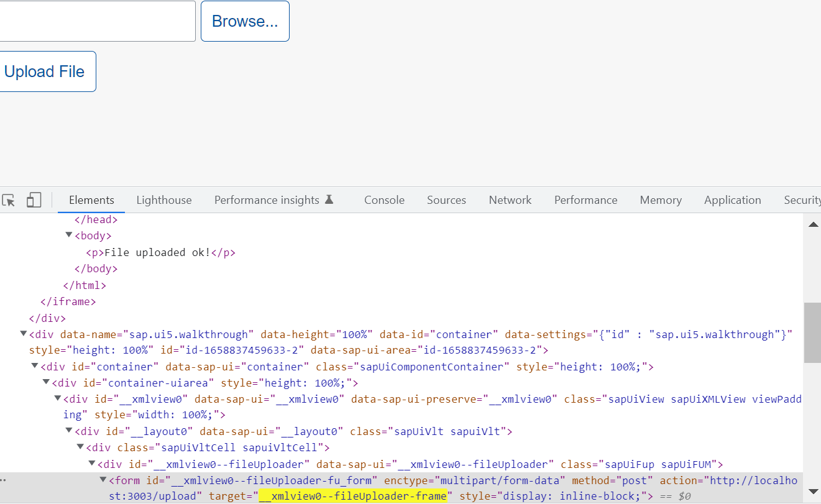Click the vertical scrollbar thumb
This screenshot has height=504, width=821.
[x=813, y=333]
